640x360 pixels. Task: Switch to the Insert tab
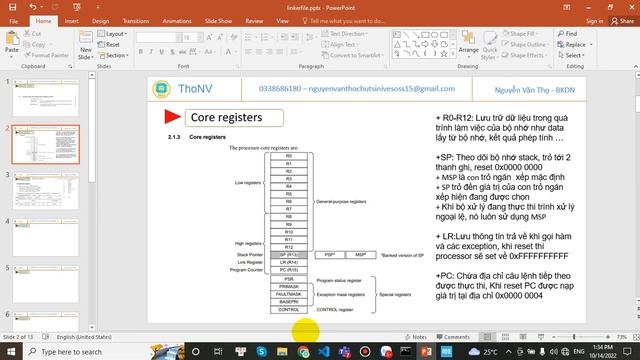tap(71, 21)
